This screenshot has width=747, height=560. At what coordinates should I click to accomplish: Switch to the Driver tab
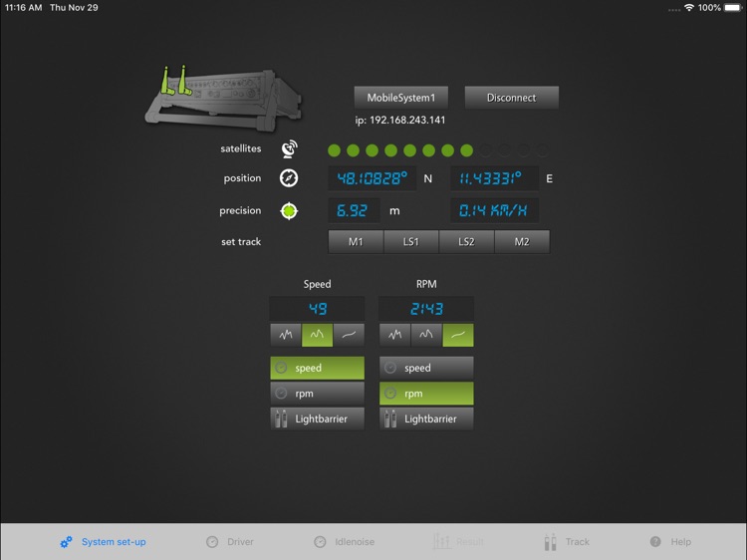click(x=230, y=542)
